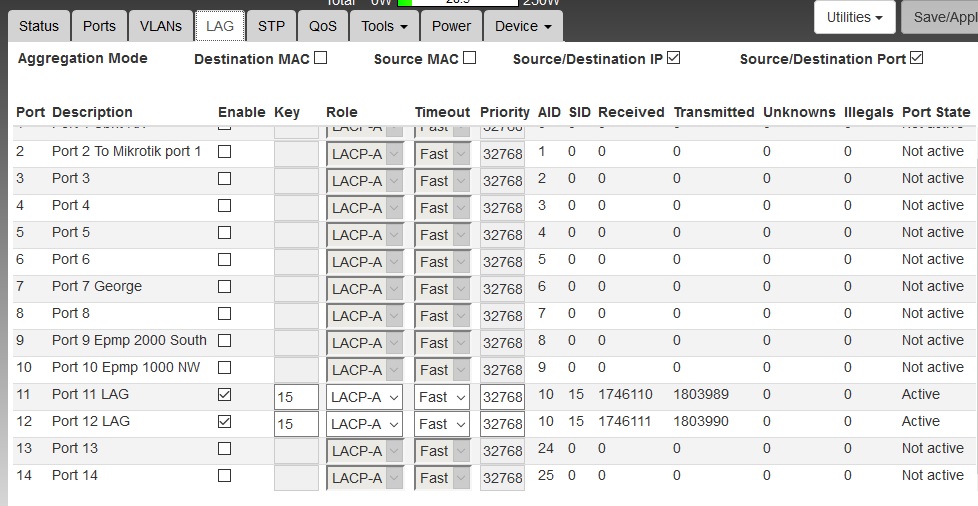
Task: Open Role dropdown for Port 11 LAG
Action: 364,397
